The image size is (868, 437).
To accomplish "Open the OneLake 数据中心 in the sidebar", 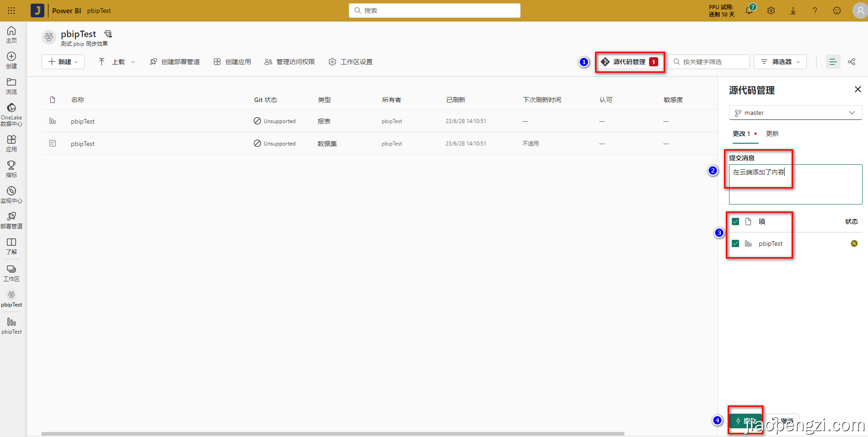I will pyautogui.click(x=11, y=113).
